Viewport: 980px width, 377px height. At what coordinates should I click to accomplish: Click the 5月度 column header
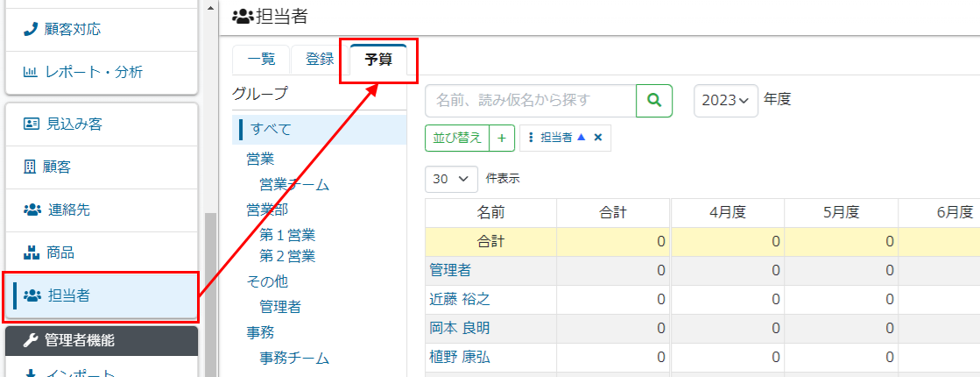point(842,212)
